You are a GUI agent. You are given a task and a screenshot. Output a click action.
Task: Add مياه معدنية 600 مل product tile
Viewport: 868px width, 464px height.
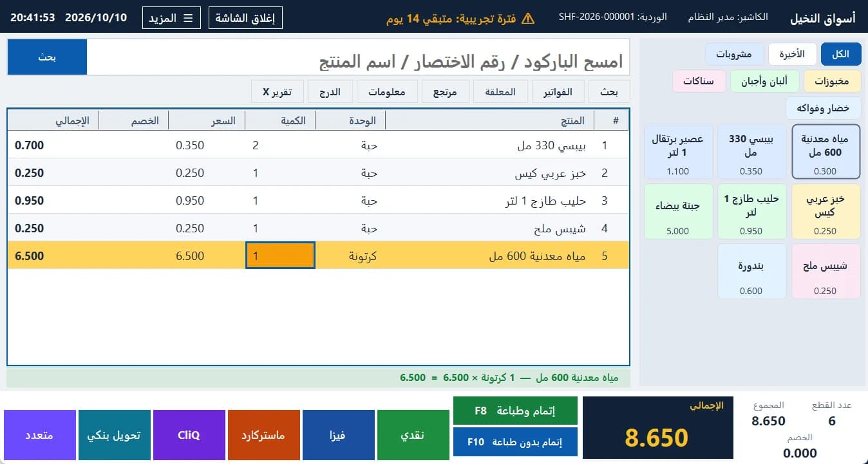pos(826,151)
